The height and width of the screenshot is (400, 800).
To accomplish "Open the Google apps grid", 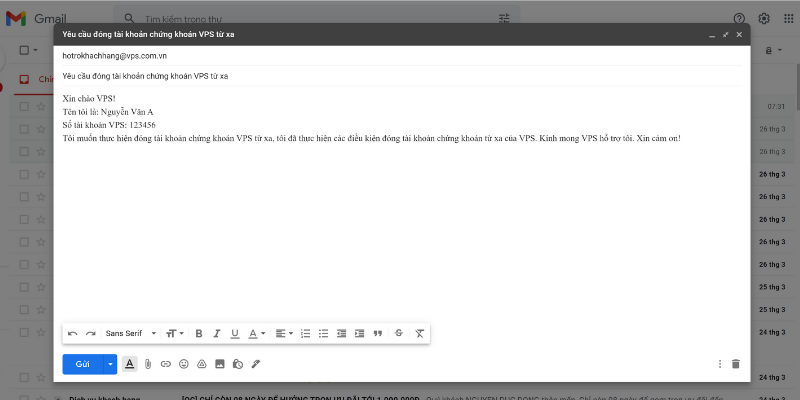I will [x=788, y=19].
